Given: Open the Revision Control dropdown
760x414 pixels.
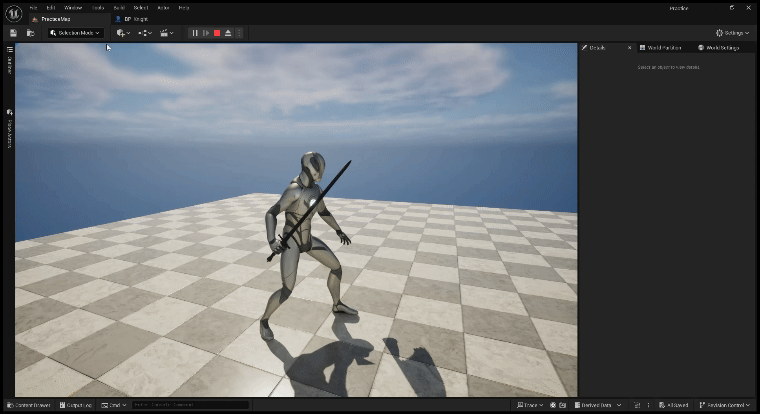Looking at the screenshot, I should (x=725, y=405).
